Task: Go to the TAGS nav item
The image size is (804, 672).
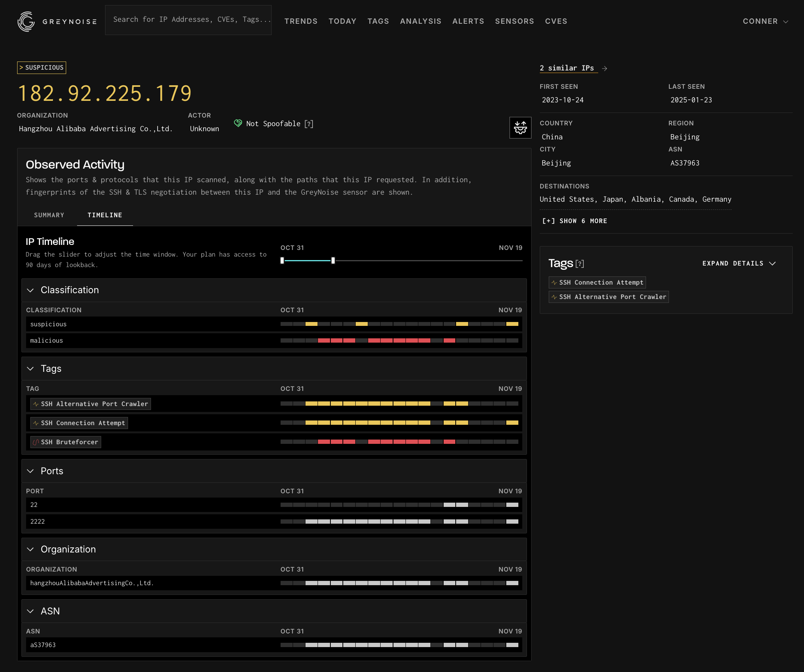Action: (378, 21)
